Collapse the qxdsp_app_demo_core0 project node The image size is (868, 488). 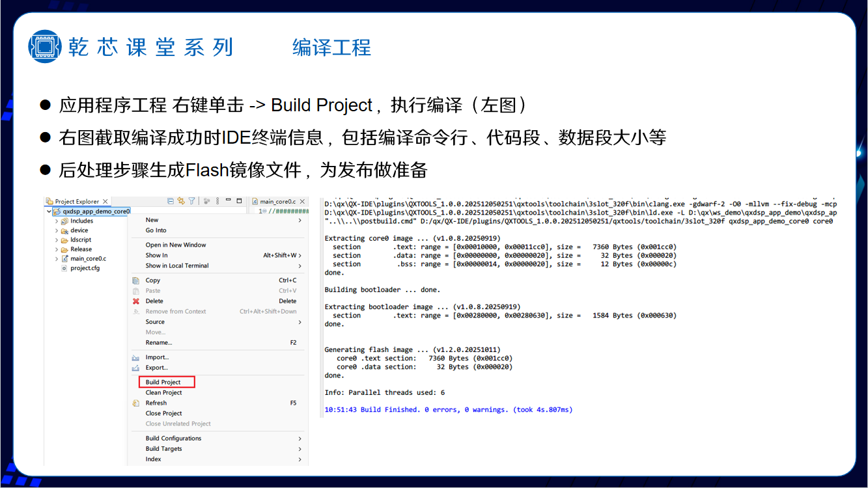pos(49,211)
